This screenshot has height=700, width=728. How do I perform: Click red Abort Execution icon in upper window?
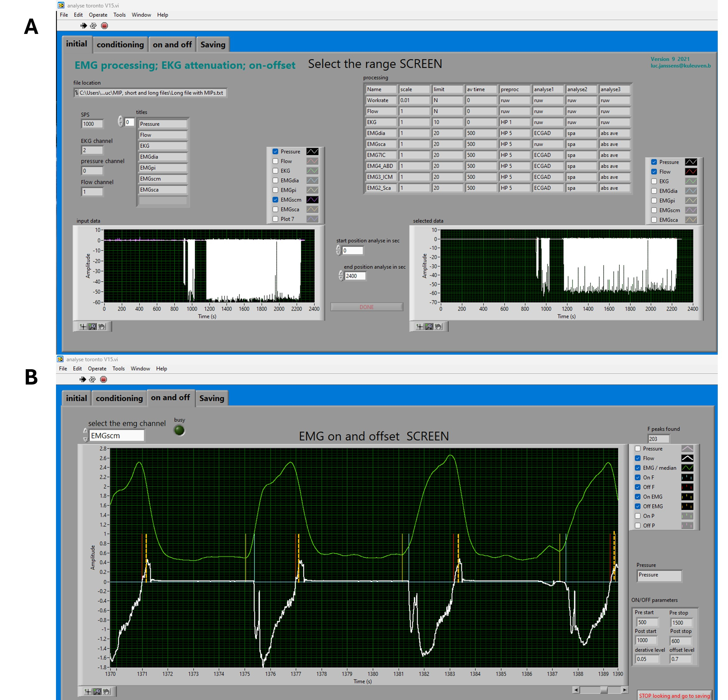click(104, 26)
